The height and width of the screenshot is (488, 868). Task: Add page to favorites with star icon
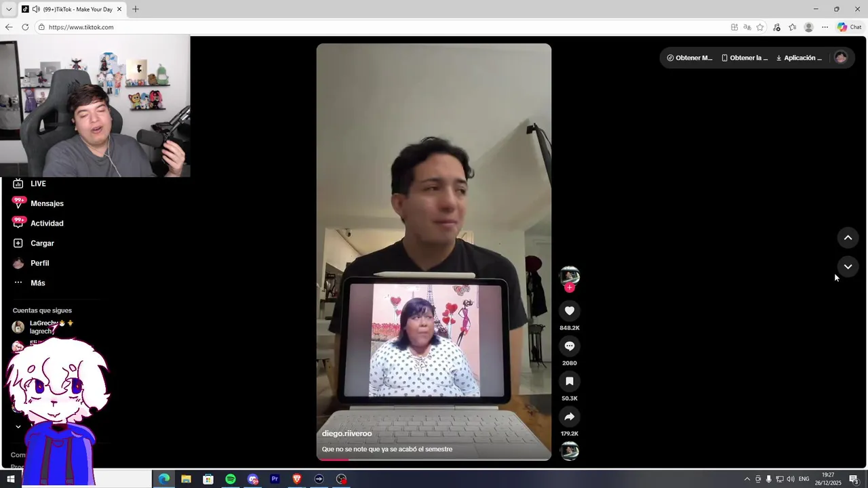pos(760,27)
